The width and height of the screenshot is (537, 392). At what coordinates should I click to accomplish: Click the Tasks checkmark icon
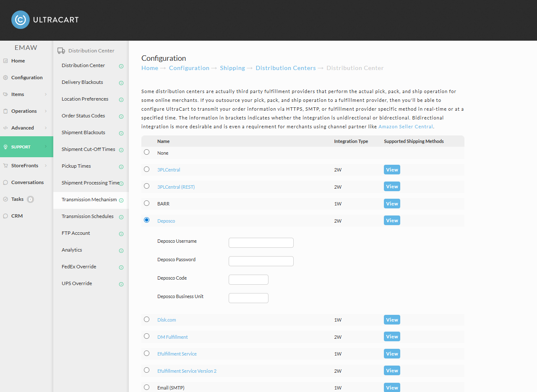coord(5,199)
